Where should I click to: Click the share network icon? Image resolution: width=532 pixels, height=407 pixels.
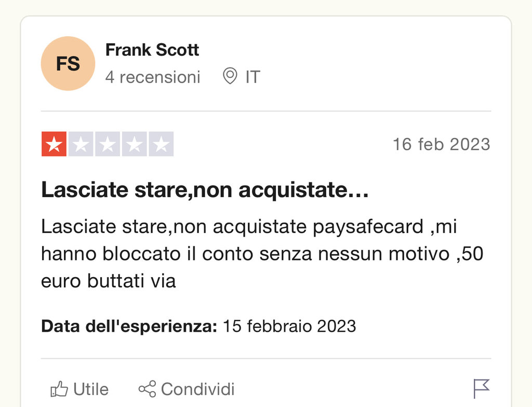[x=147, y=389]
